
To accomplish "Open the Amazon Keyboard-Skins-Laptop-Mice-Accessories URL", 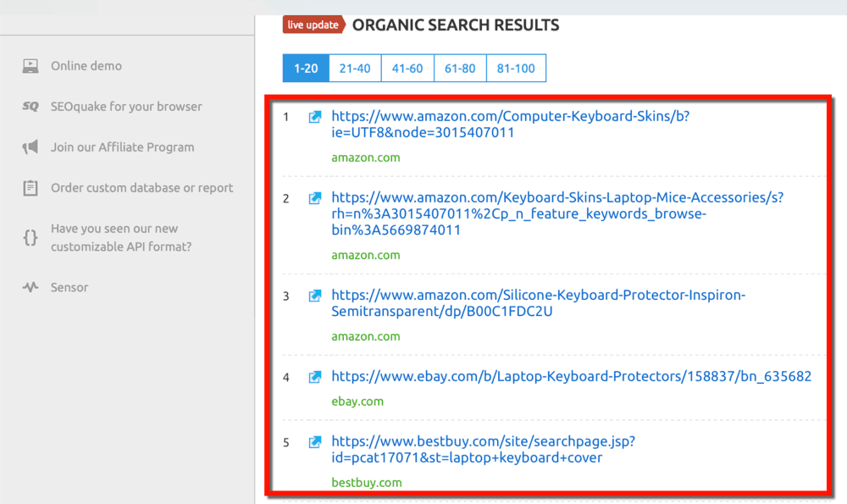I will point(557,213).
